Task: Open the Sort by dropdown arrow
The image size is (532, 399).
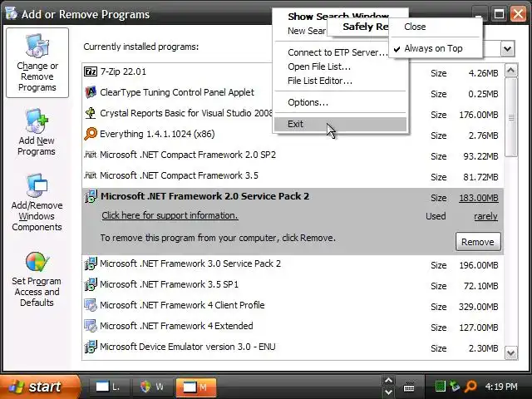Action: 507,49
